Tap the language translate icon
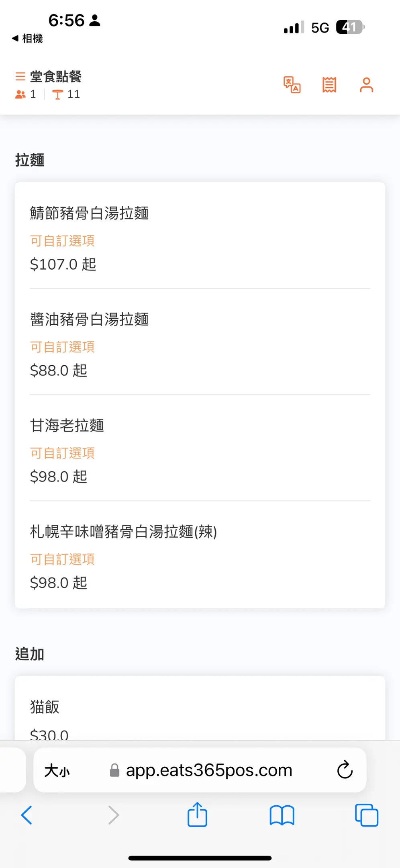400x868 pixels. point(292,85)
